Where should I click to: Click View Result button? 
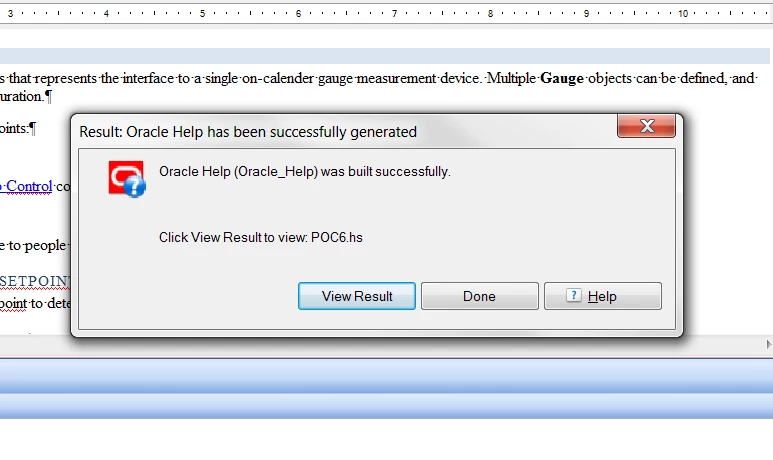[357, 296]
